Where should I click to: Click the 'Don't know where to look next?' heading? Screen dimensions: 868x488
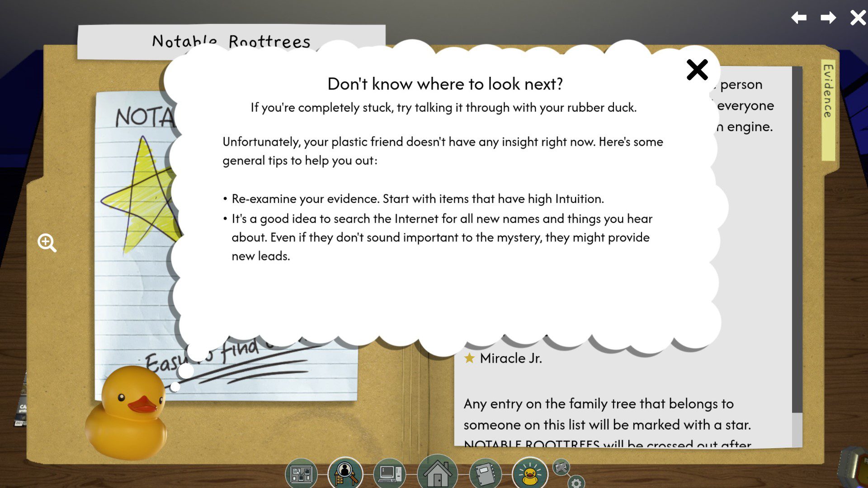pos(445,84)
